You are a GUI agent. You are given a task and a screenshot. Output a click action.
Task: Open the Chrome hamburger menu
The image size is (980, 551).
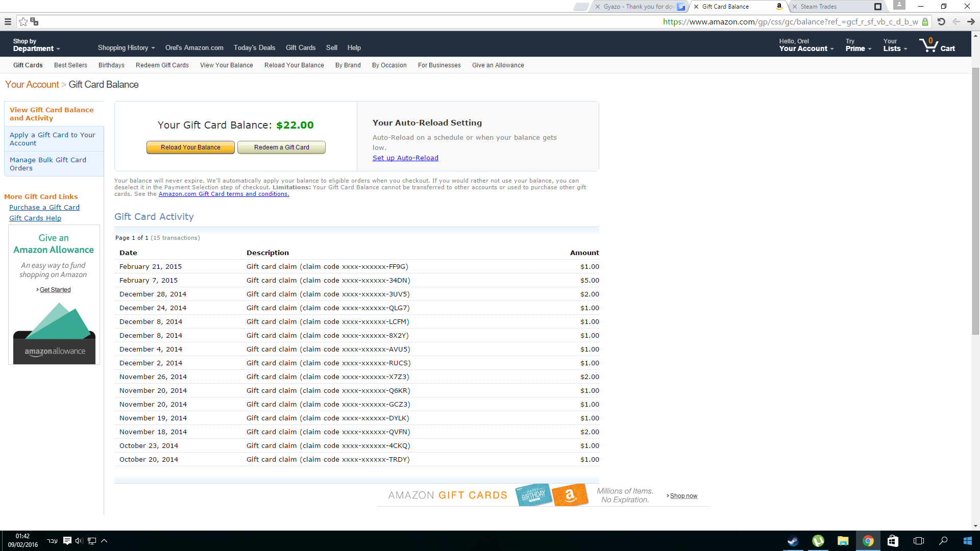(8, 21)
